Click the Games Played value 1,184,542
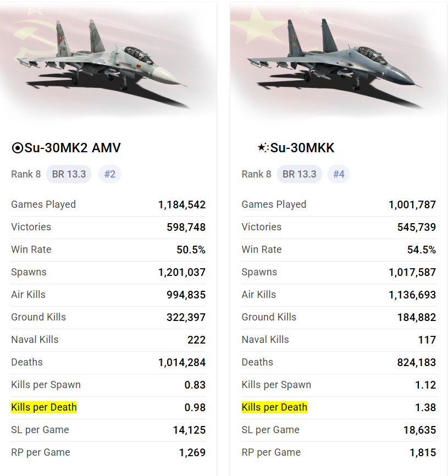 pyautogui.click(x=182, y=205)
